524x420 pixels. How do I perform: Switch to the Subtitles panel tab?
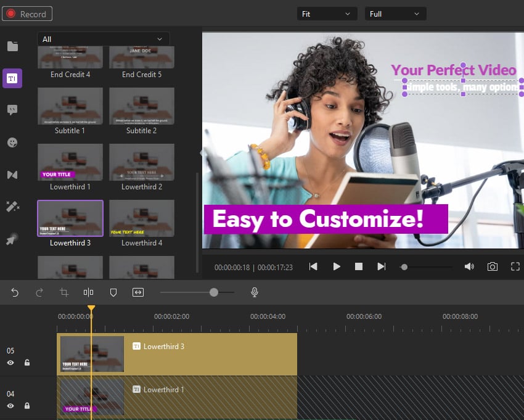(12, 110)
